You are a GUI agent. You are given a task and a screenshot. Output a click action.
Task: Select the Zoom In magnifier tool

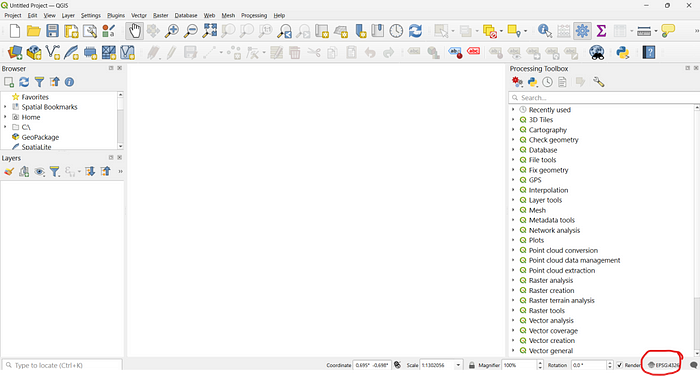(172, 31)
